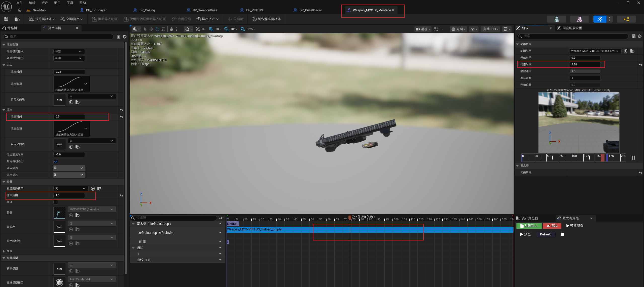Image resolution: width=644 pixels, height=287 pixels.
Task: Expand the Advanced section in asset details
Action: point(4,251)
